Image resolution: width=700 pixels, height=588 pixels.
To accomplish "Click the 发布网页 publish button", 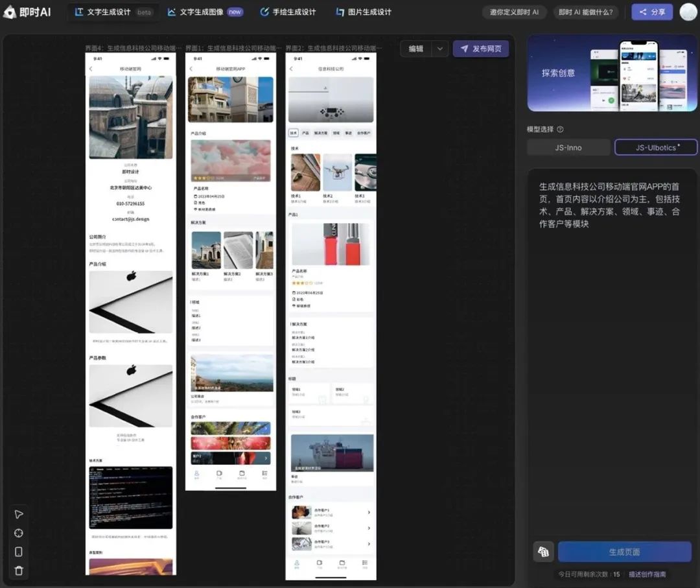I will point(481,49).
